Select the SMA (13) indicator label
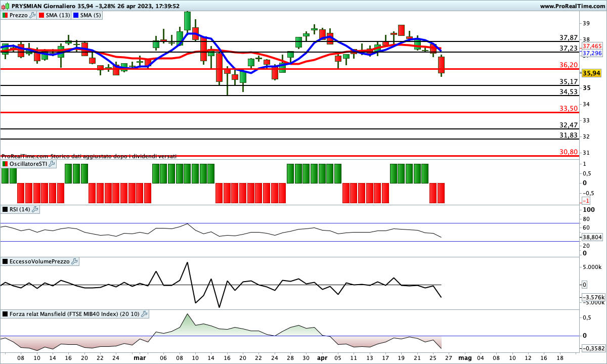This screenshot has width=607, height=364. (x=58, y=15)
